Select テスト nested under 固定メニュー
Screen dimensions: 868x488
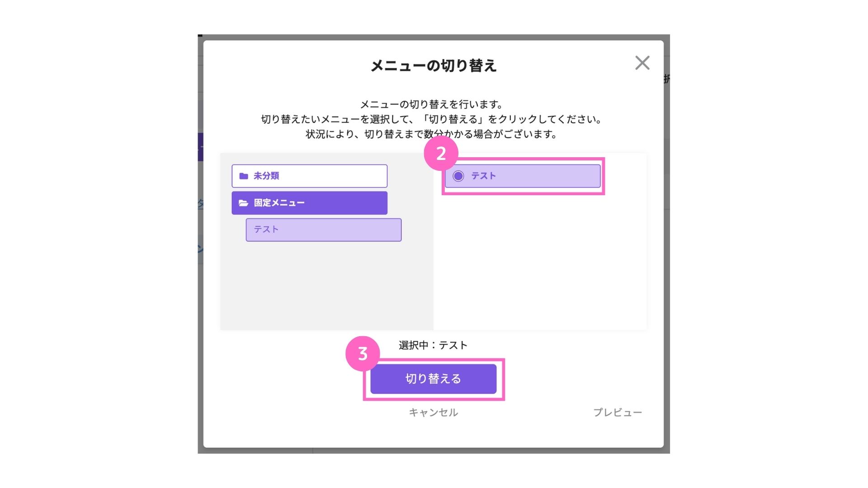(x=324, y=230)
